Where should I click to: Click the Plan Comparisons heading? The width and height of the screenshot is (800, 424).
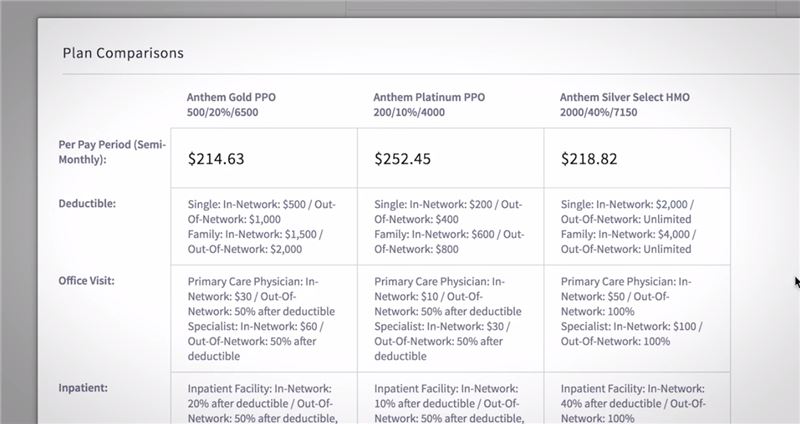click(x=123, y=53)
